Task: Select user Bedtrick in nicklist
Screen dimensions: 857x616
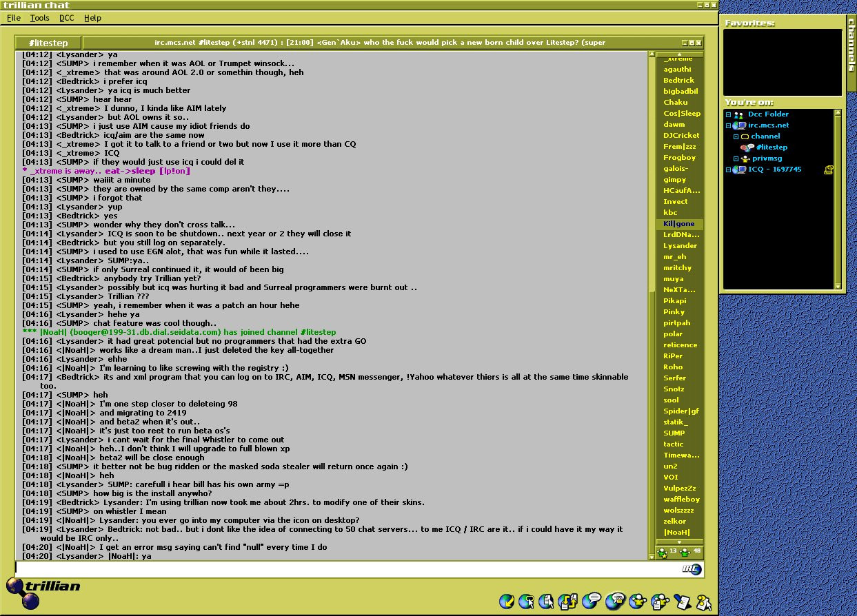Action: coord(678,81)
